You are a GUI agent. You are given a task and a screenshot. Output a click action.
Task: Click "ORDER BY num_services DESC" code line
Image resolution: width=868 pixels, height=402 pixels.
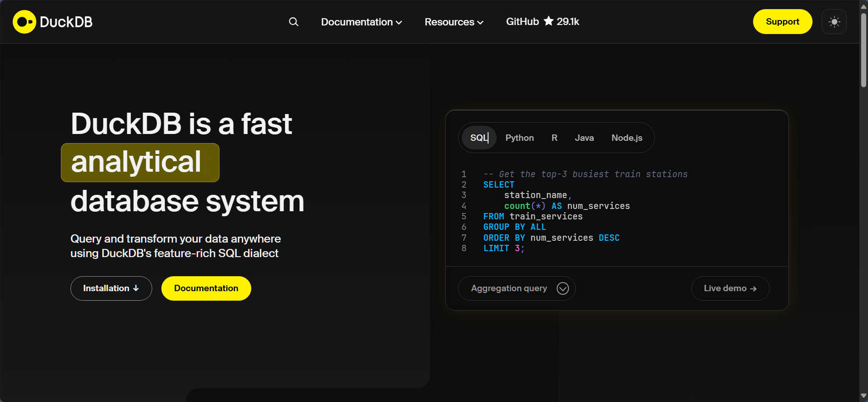tap(551, 238)
